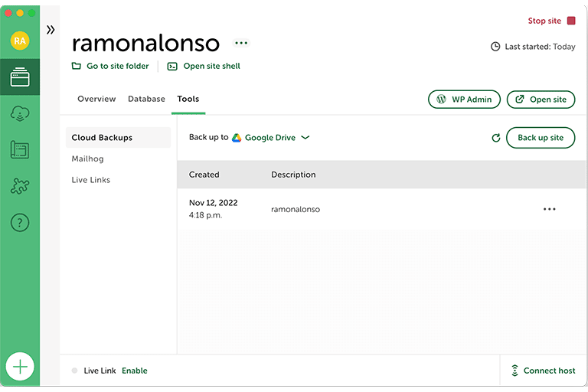This screenshot has width=588, height=392.
Task: Open site options menu next to ramonalonso title
Action: [241, 43]
